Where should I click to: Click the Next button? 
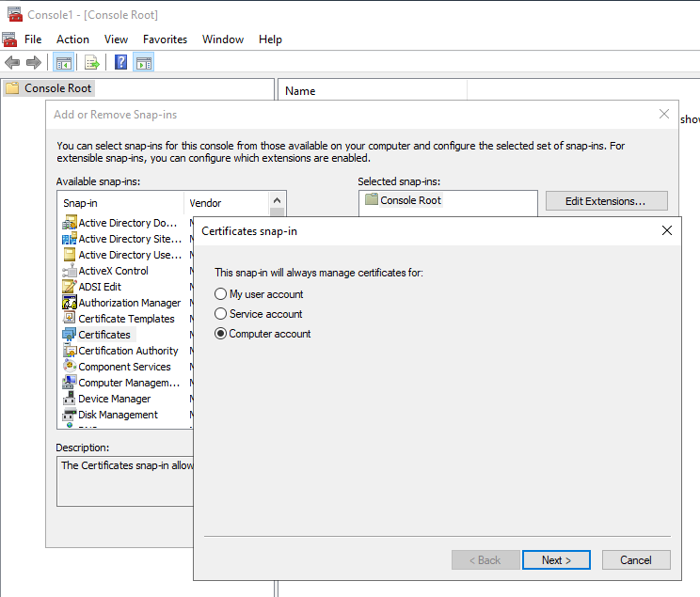tap(556, 560)
